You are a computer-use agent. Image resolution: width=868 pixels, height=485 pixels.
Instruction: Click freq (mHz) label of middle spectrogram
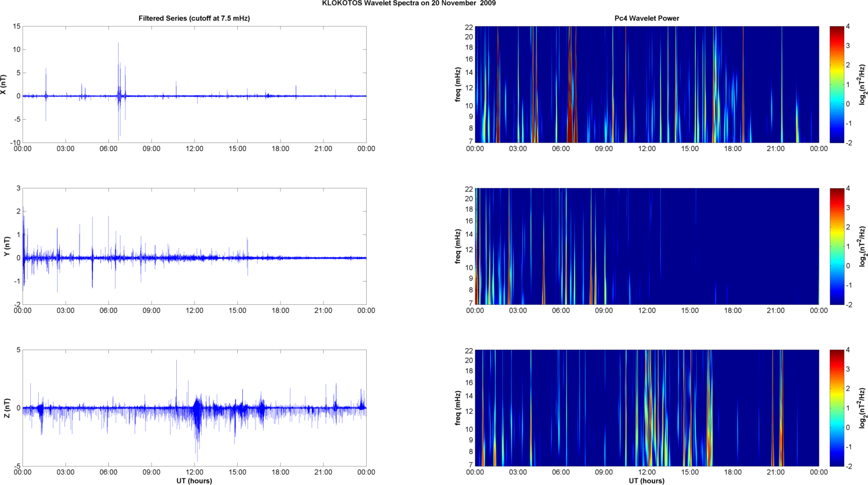pyautogui.click(x=458, y=246)
